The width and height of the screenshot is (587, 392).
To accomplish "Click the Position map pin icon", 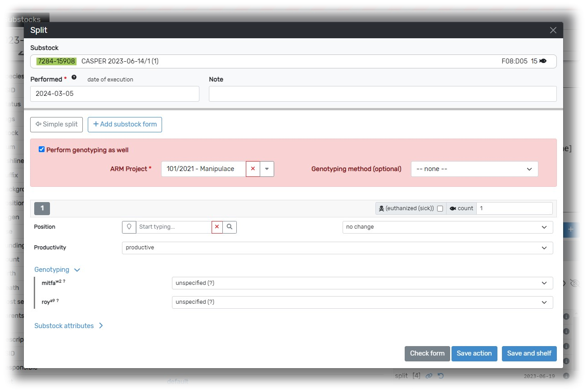I will [129, 227].
